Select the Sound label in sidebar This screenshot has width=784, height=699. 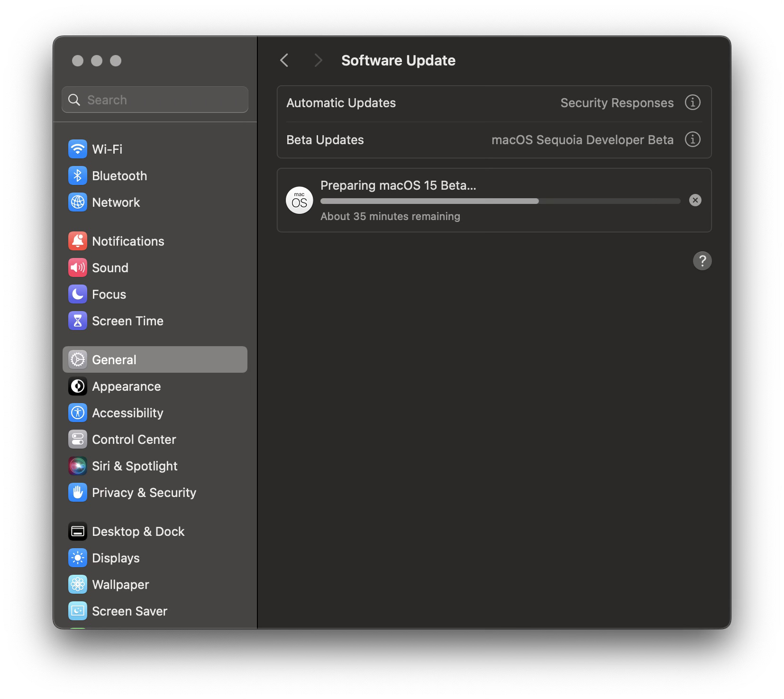click(110, 268)
